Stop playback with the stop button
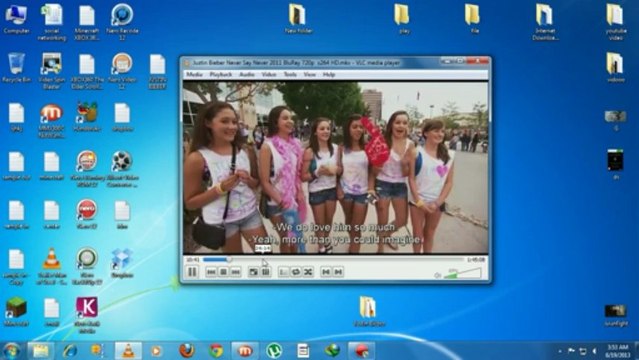 [x=223, y=272]
